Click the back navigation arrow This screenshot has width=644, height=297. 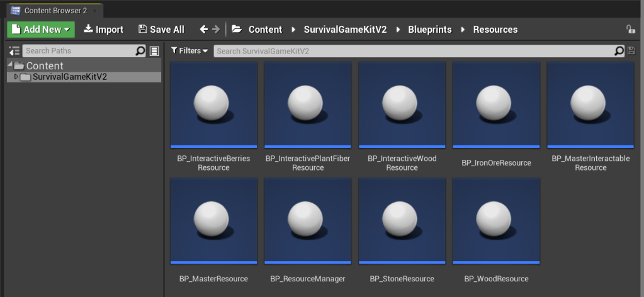[203, 29]
